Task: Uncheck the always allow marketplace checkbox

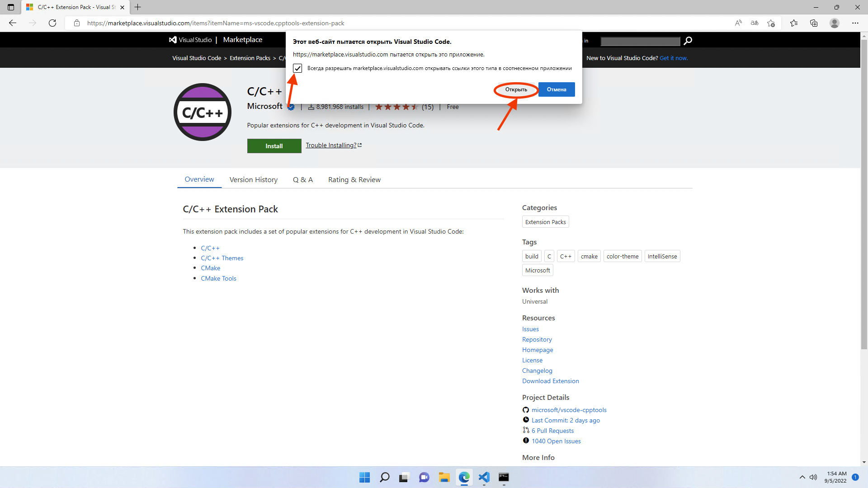Action: tap(297, 68)
